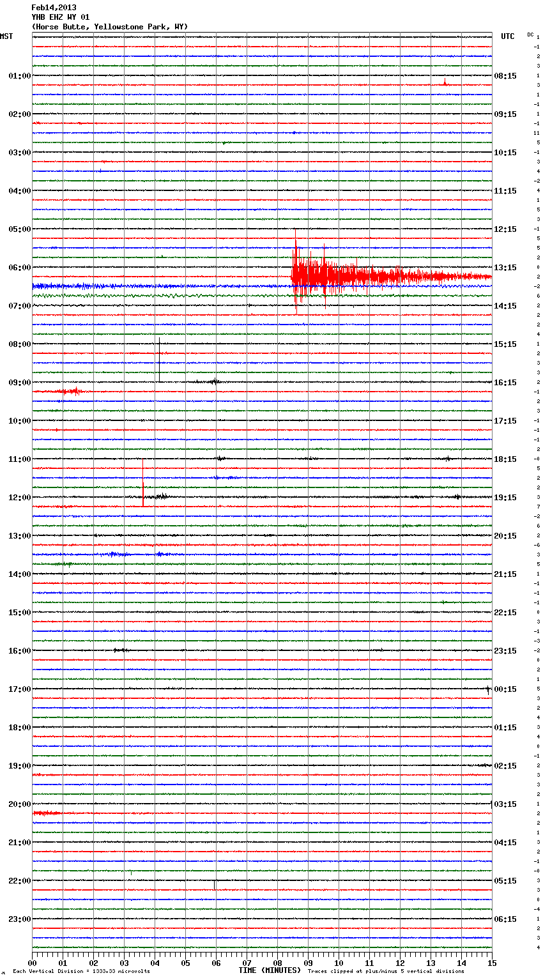This screenshot has width=543, height=980.
Task: Select the 09:00 MST time label
Action: pyautogui.click(x=19, y=383)
